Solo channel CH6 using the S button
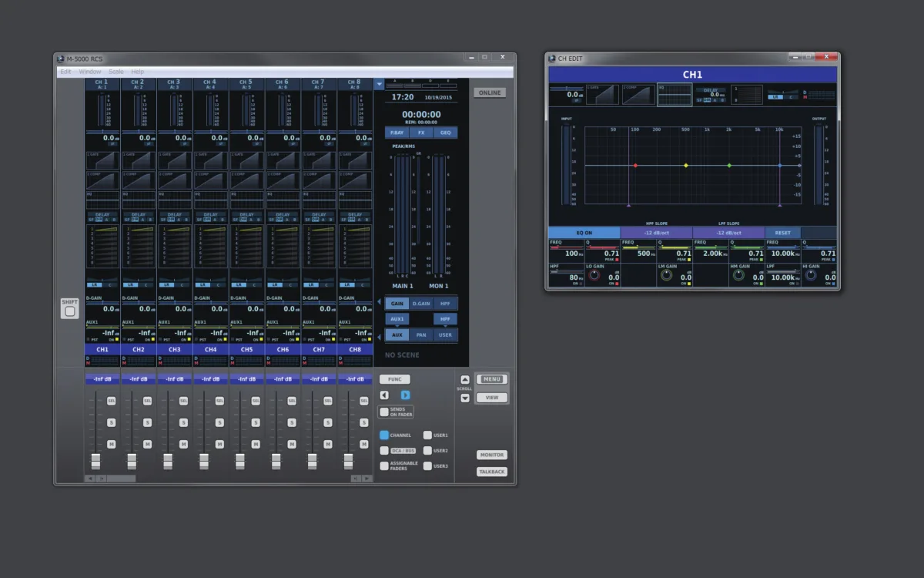The height and width of the screenshot is (578, 924). tap(292, 422)
